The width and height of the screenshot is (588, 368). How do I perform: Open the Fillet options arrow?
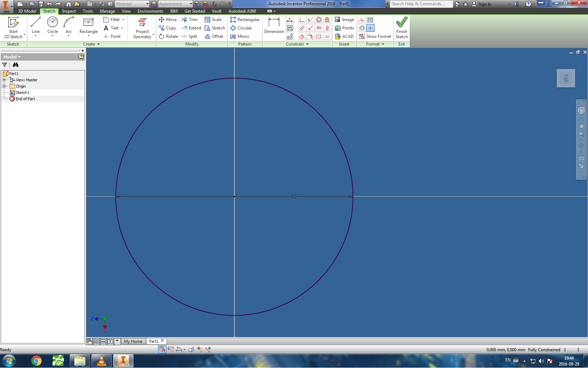point(123,20)
